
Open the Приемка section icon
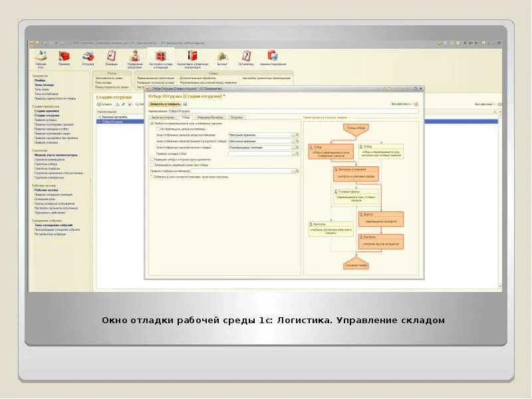(64, 57)
